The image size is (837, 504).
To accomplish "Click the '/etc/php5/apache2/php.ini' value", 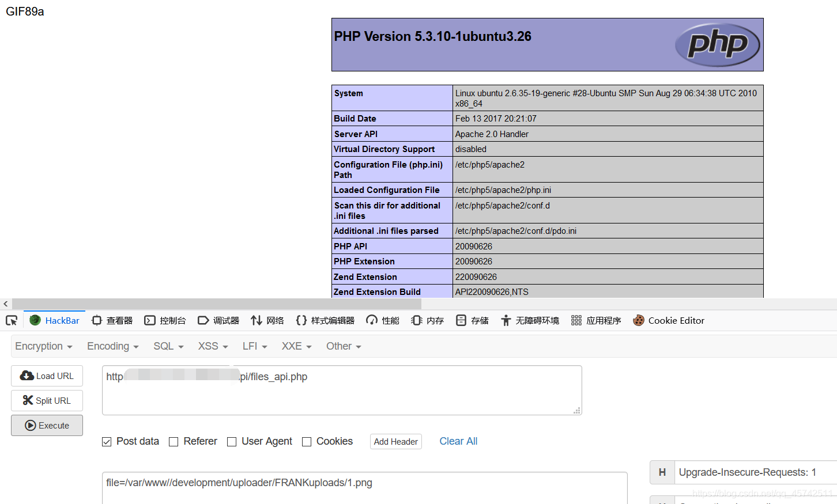I will click(503, 190).
